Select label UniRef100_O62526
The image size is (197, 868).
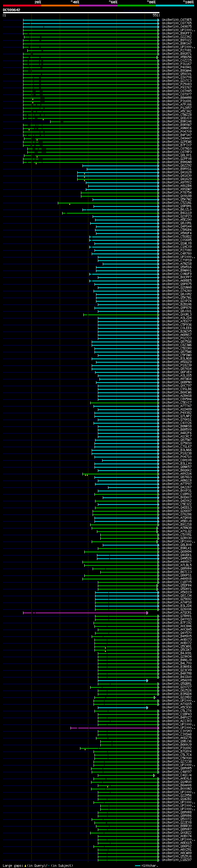pos(176,690)
